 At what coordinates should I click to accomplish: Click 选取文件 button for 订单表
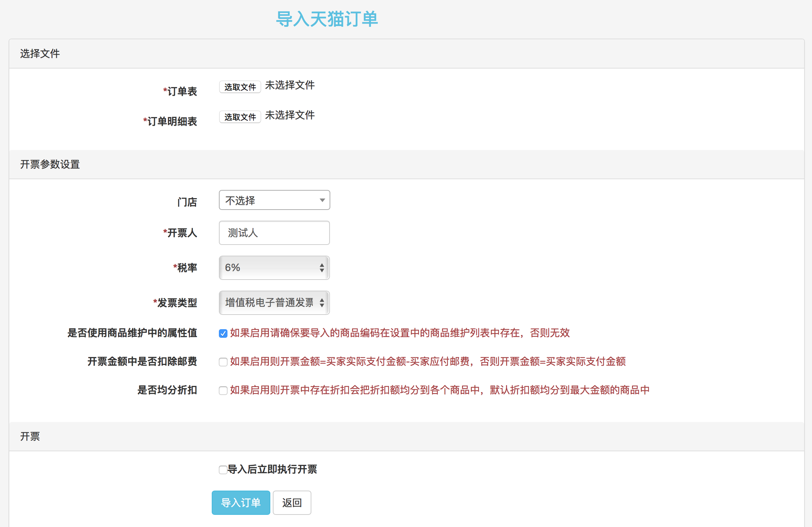pos(240,87)
